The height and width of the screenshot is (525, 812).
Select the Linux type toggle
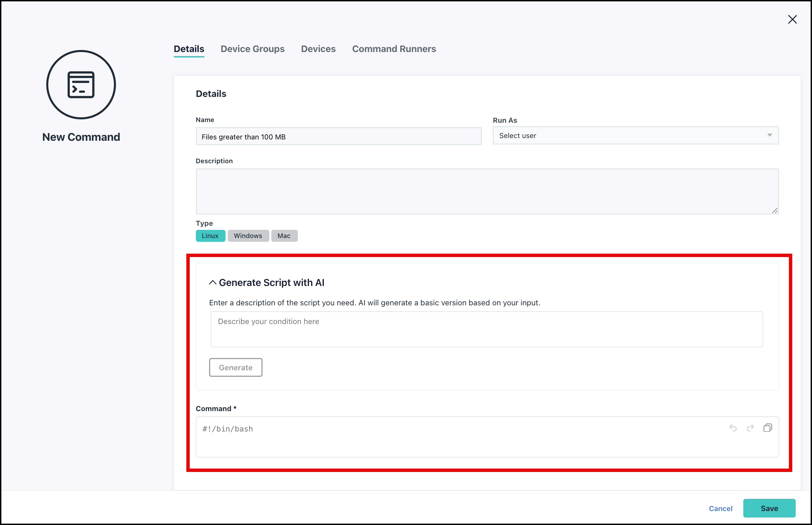coord(210,236)
